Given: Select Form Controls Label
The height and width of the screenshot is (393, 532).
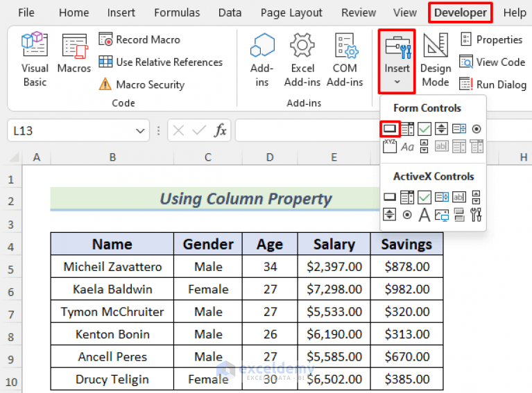Looking at the screenshot, I should click(x=407, y=147).
